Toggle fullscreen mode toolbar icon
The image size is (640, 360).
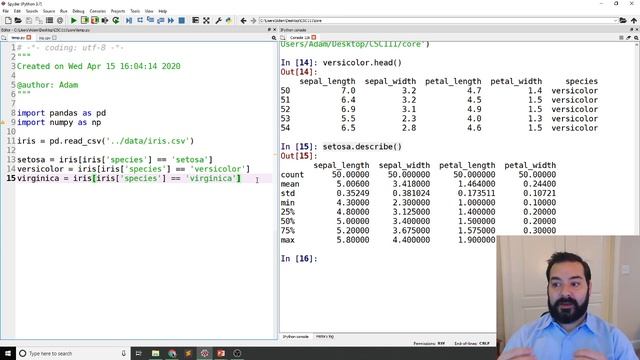point(207,20)
